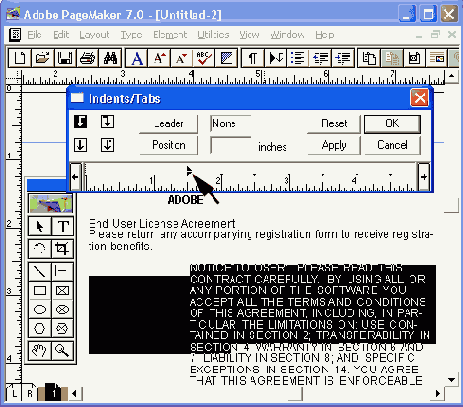This screenshot has height=407, width=463.
Task: Open the Find binoculars icon
Action: tap(110, 58)
